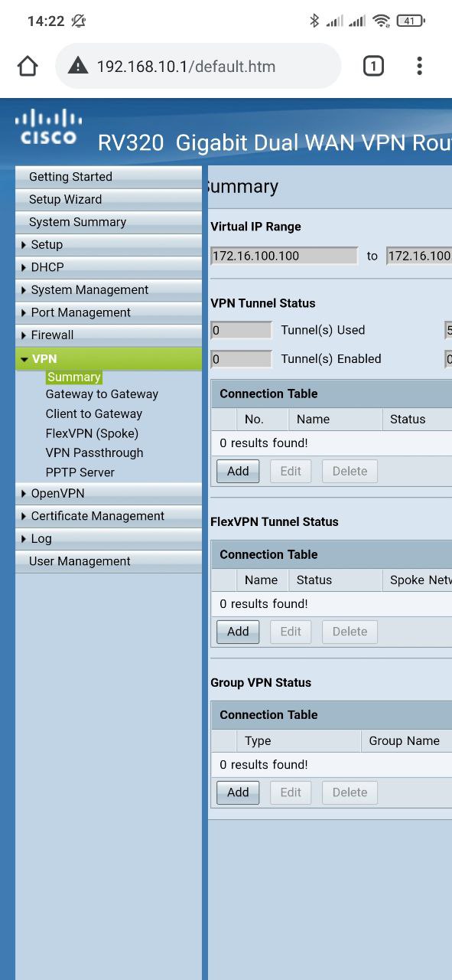This screenshot has height=980, width=452.
Task: Click the Tunnel(s) Used count field
Action: click(x=241, y=330)
